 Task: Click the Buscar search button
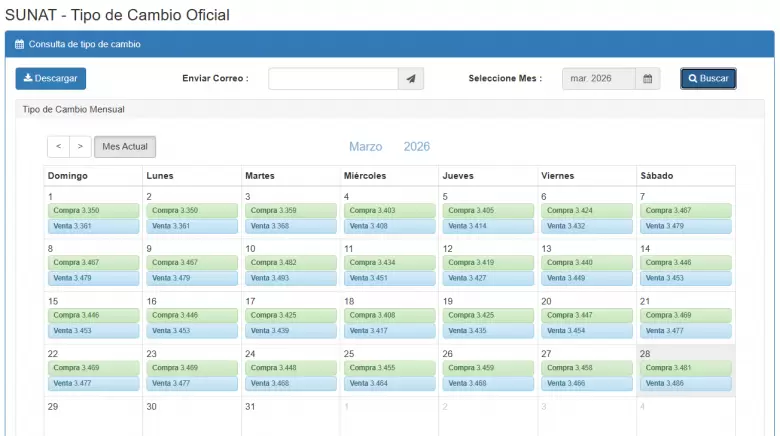[x=708, y=79]
